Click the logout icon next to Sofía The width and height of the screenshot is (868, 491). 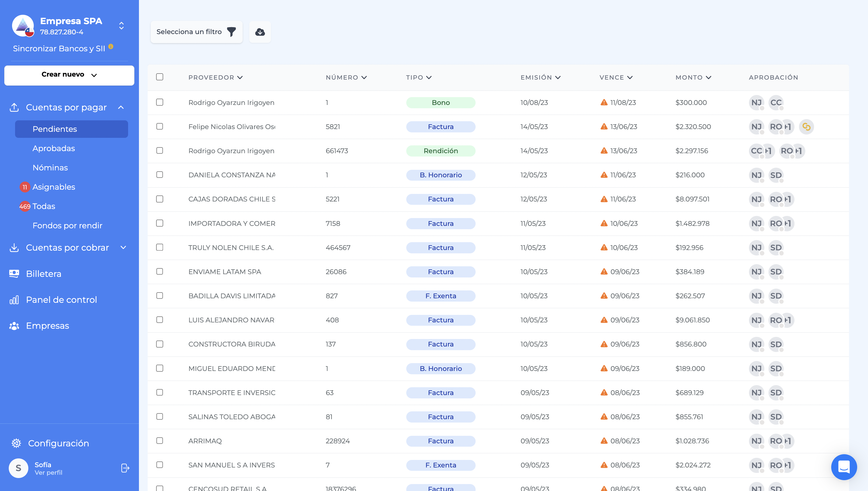[x=125, y=468]
